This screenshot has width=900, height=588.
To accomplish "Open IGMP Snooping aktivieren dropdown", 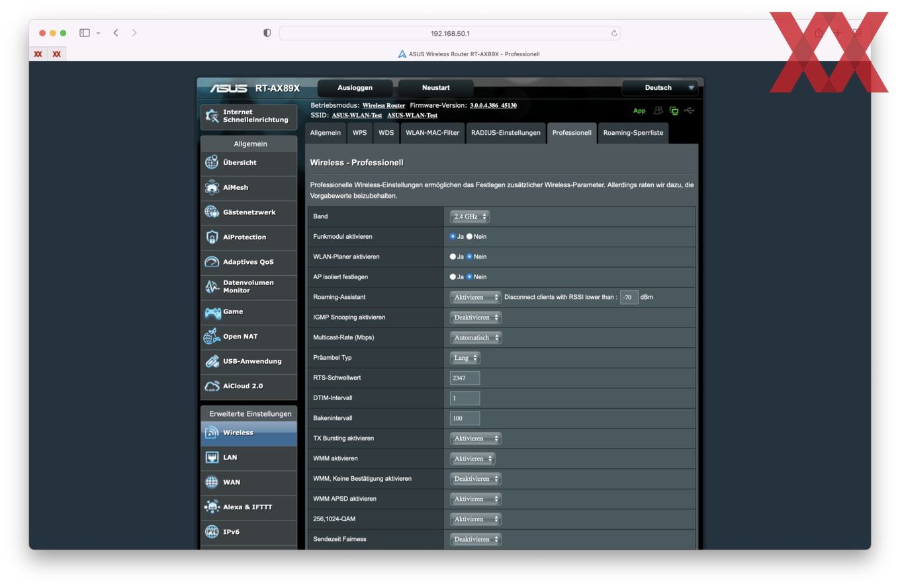I will 475,317.
